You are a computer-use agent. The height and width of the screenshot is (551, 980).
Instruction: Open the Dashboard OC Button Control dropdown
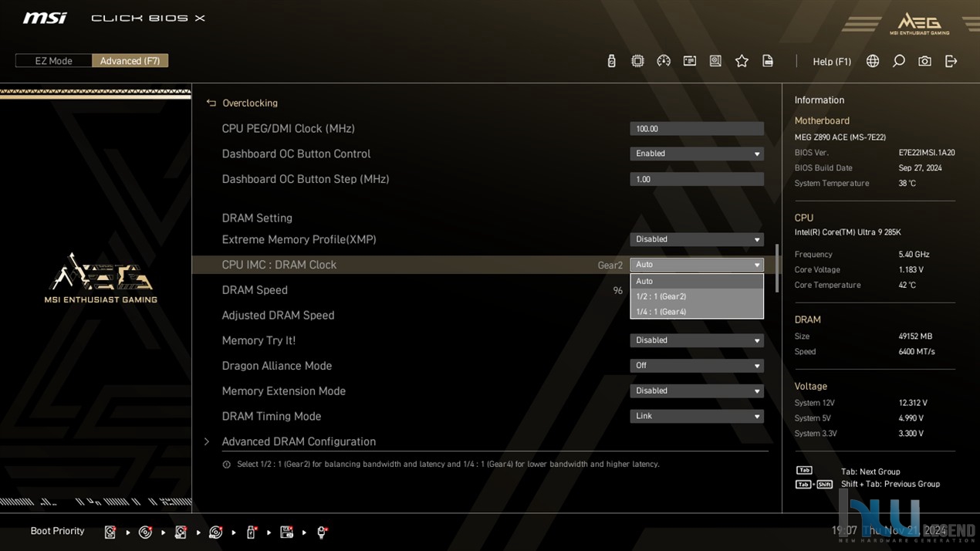point(697,154)
